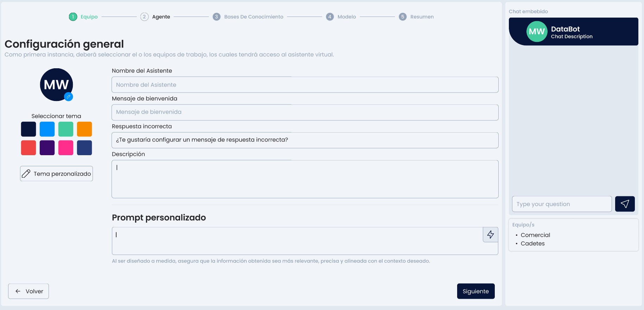Click the step 1 Equipo circle
The height and width of the screenshot is (310, 644).
coord(73,17)
